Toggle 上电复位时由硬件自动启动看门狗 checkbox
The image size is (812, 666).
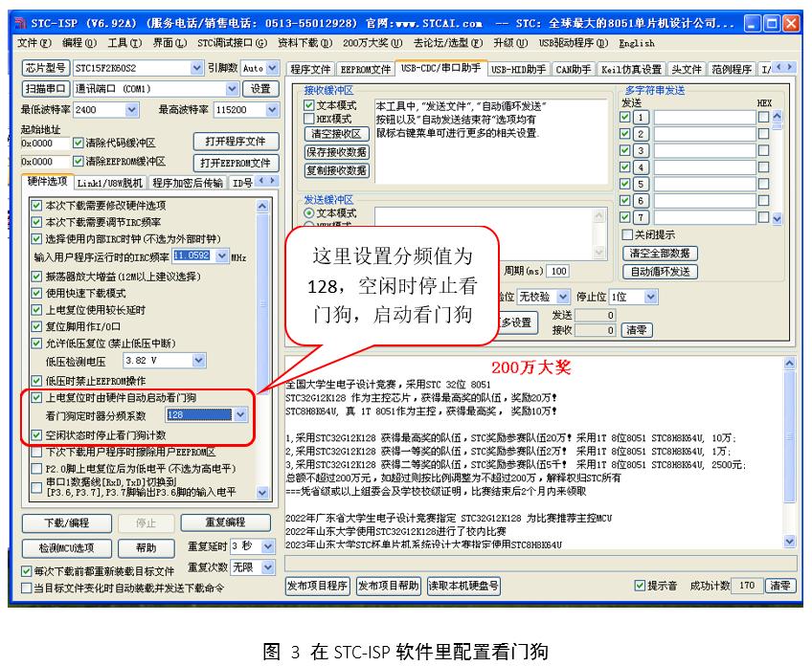(36, 397)
